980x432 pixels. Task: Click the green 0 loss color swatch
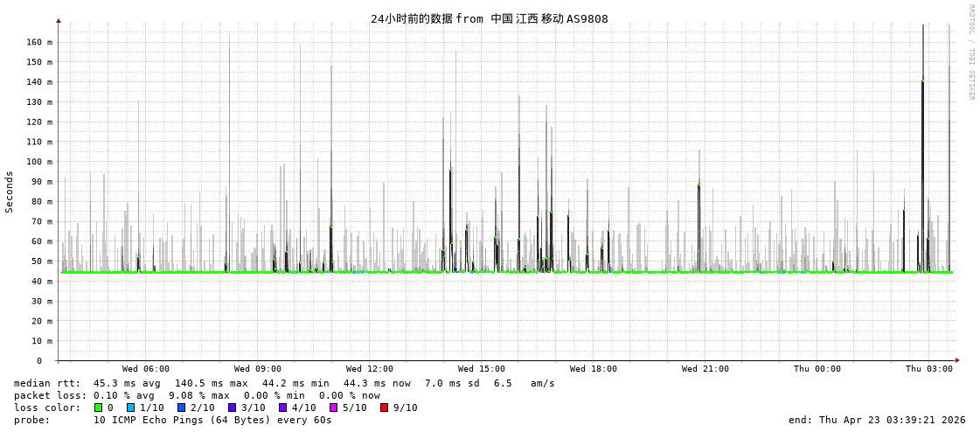pyautogui.click(x=98, y=408)
